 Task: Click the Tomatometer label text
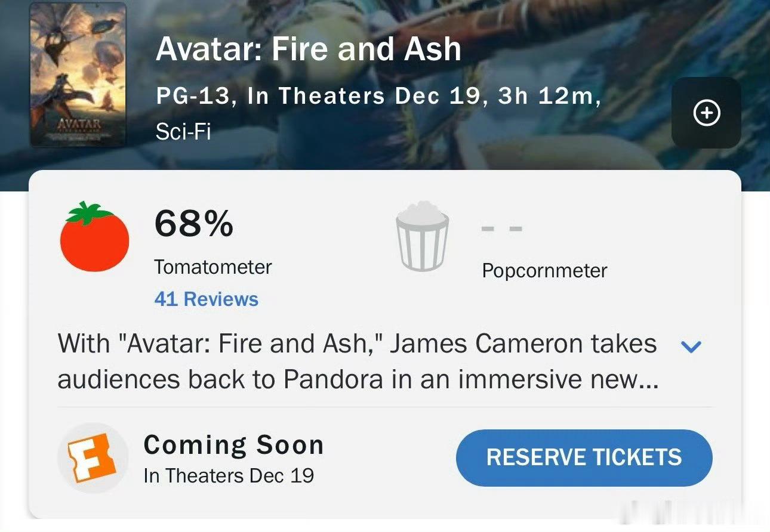(x=212, y=267)
